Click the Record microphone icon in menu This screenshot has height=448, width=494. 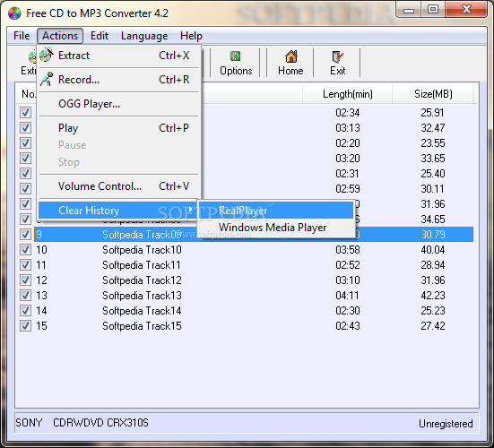click(47, 80)
